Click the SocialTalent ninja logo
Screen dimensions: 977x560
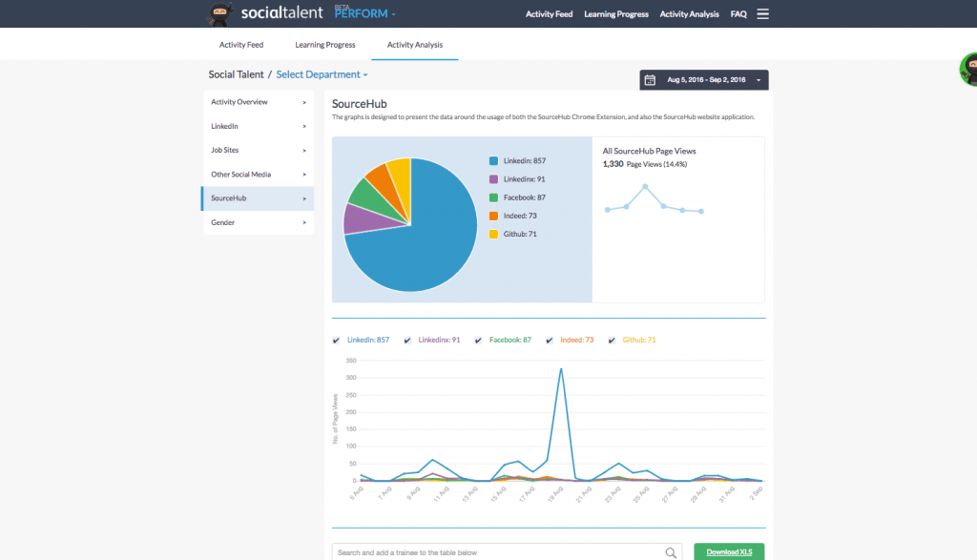[218, 13]
